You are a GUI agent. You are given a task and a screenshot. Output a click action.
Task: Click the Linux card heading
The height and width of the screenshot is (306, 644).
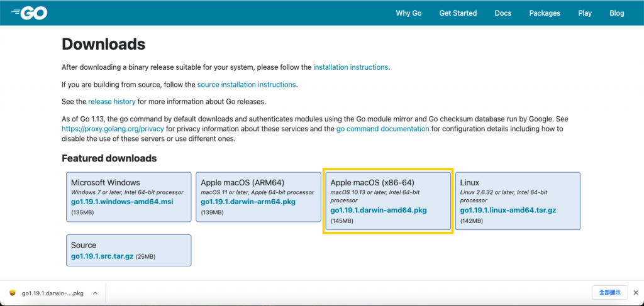click(469, 183)
